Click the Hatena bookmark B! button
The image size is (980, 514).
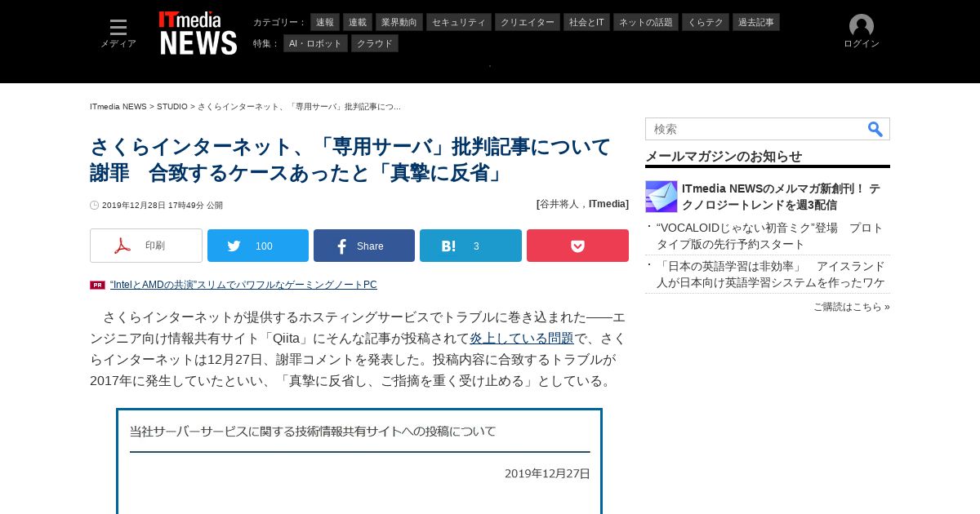470,246
